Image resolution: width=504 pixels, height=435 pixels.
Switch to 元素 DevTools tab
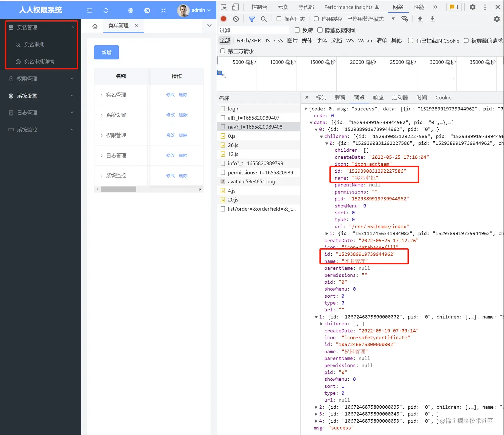pos(283,7)
